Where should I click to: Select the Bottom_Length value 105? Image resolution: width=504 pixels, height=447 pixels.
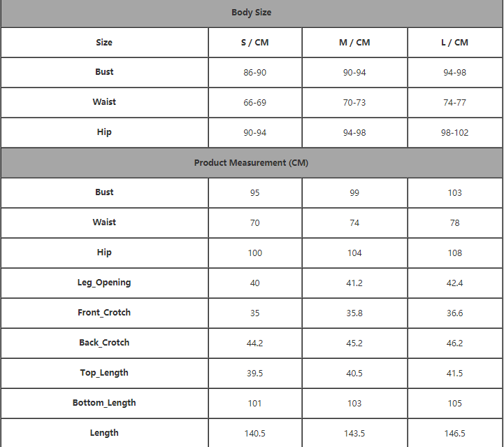455,403
